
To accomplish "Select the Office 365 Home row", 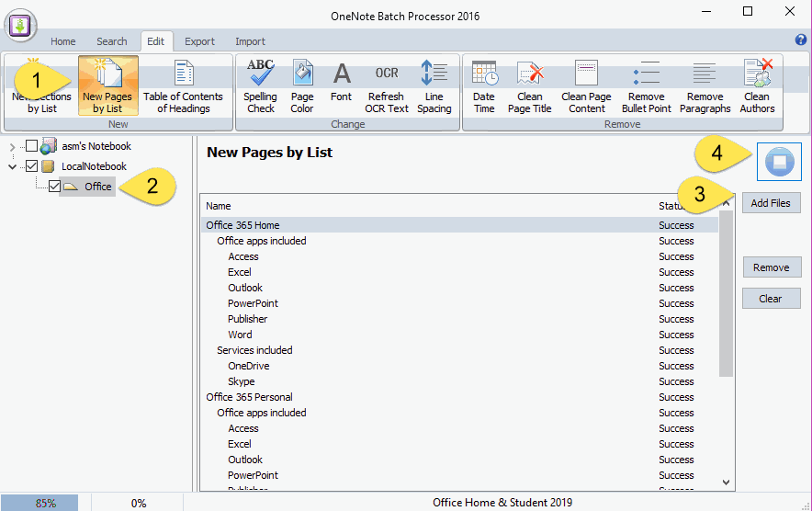I will point(459,225).
